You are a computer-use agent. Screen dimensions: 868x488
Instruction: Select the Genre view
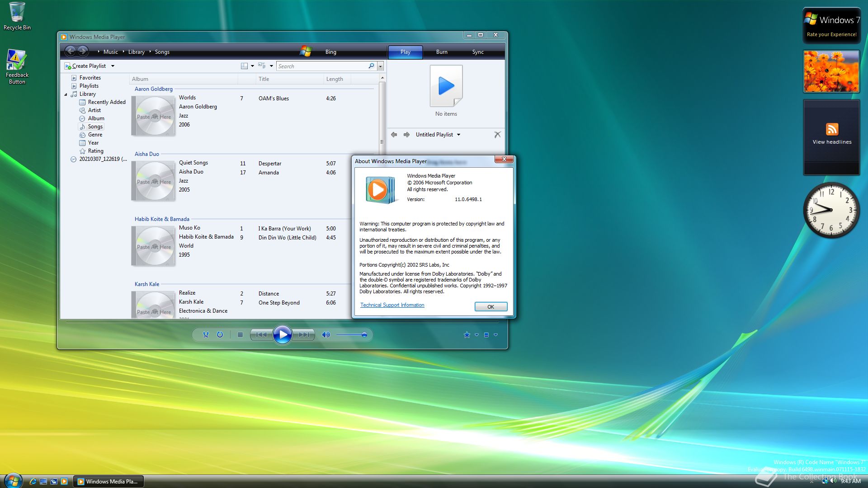coord(95,135)
